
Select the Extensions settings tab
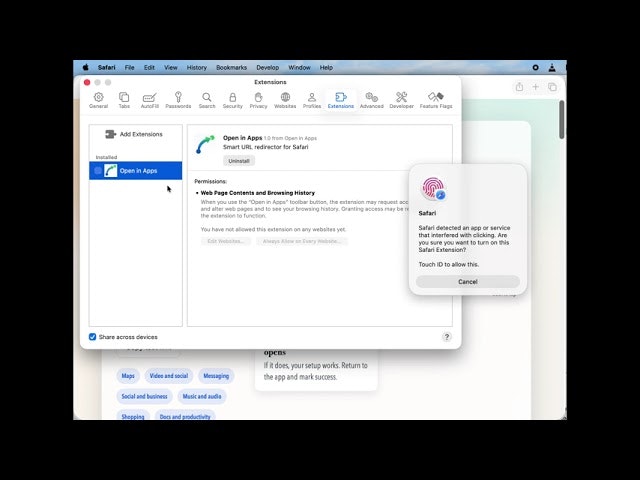coord(341,100)
